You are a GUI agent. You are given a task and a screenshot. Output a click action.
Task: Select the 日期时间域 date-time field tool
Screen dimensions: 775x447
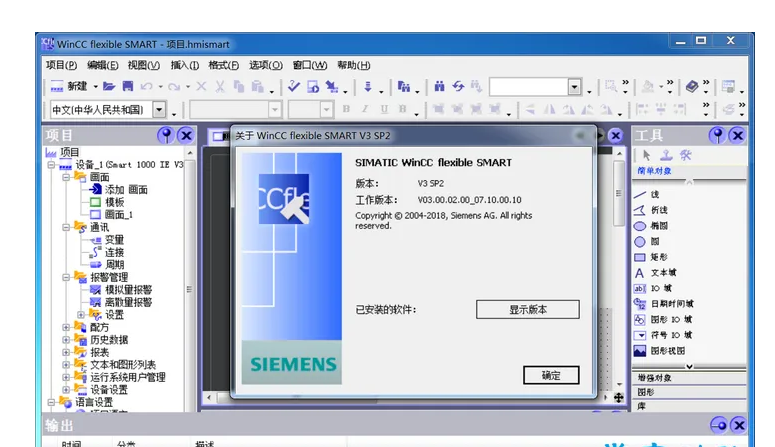tap(664, 304)
